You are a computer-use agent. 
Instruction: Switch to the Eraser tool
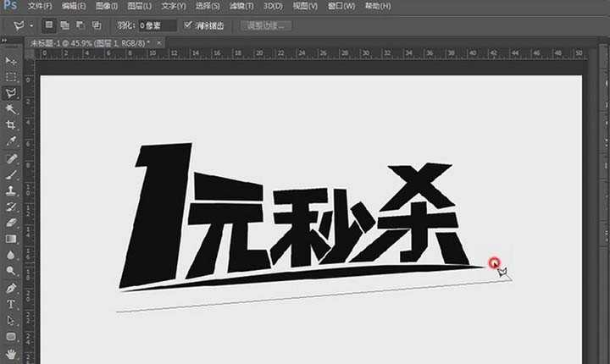click(11, 223)
